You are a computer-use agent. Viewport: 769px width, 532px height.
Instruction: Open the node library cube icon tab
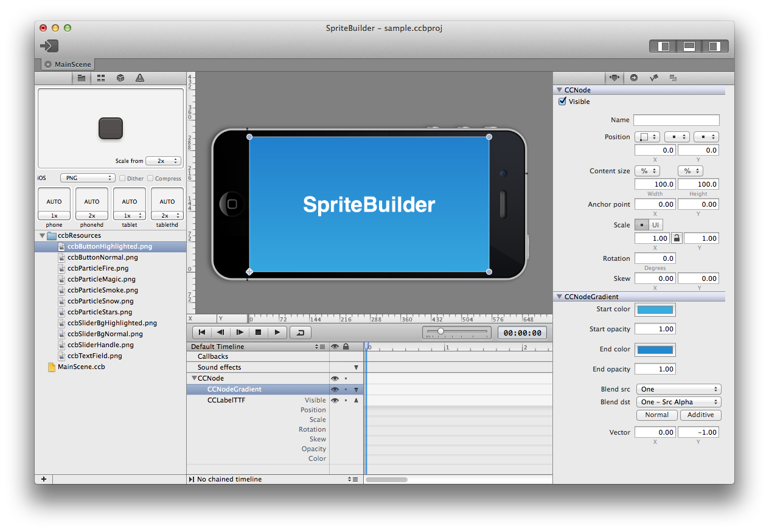tap(120, 78)
